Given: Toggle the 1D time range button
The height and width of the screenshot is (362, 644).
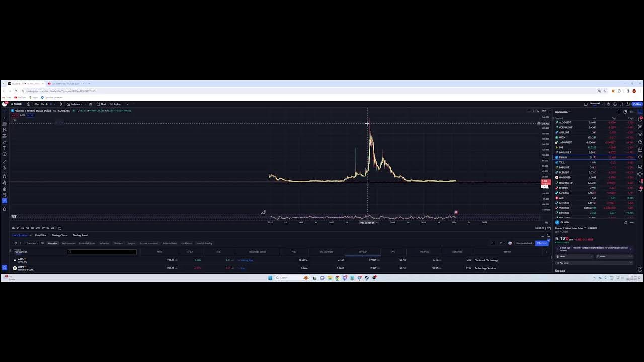Looking at the screenshot, I should [x=13, y=228].
